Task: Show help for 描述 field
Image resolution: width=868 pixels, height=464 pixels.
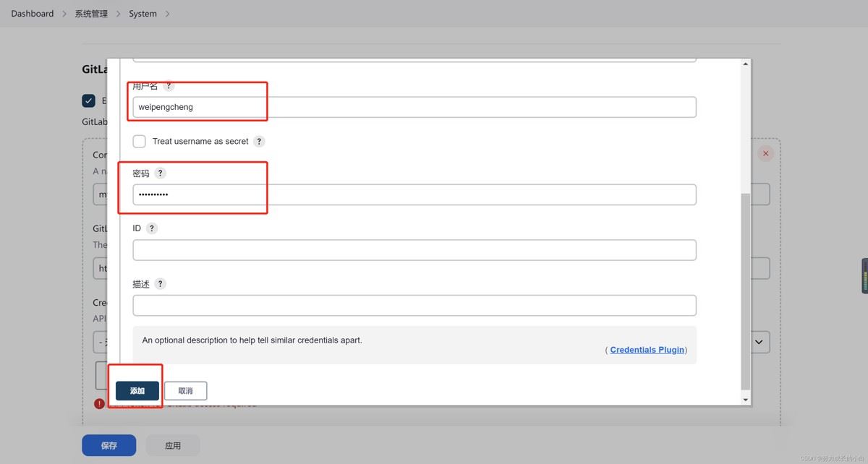Action: tap(161, 284)
